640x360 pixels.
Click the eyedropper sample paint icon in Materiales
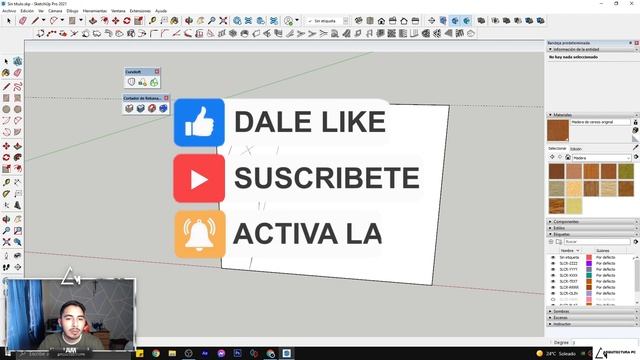pyautogui.click(x=636, y=147)
